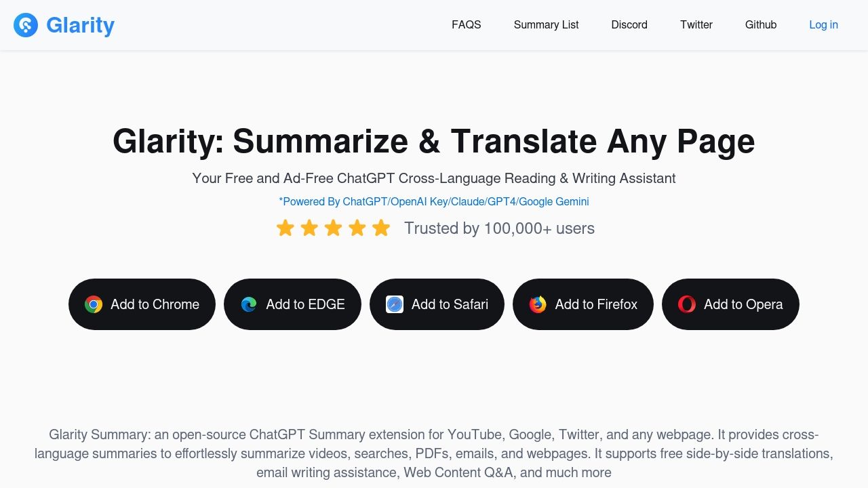Click the fifth rating star

381,228
